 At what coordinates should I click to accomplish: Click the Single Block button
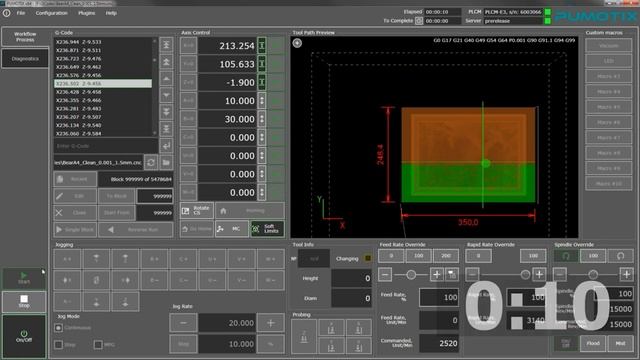tap(75, 229)
